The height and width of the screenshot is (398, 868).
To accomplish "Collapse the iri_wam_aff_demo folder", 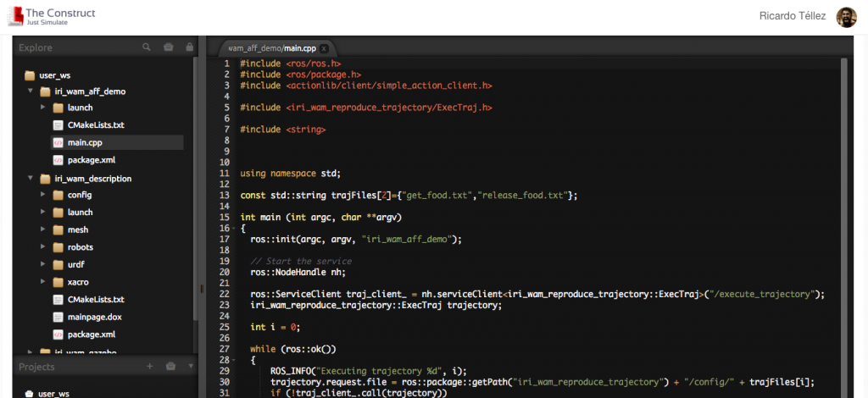I will (x=30, y=91).
